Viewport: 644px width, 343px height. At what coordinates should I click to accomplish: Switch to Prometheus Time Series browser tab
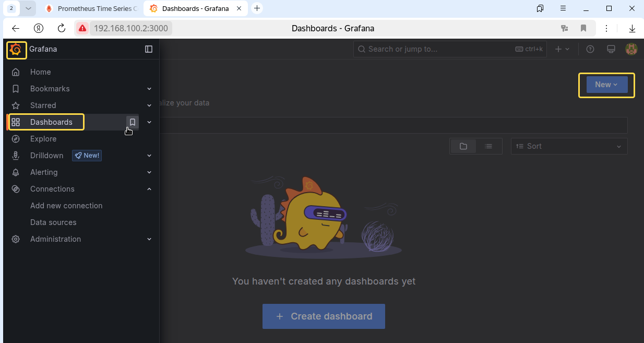(91, 8)
